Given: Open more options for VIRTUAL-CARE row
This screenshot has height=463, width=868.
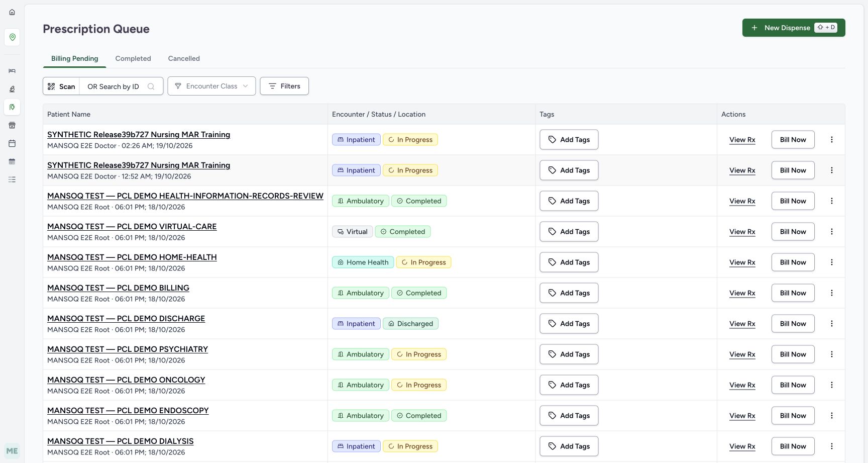Looking at the screenshot, I should click(x=832, y=232).
